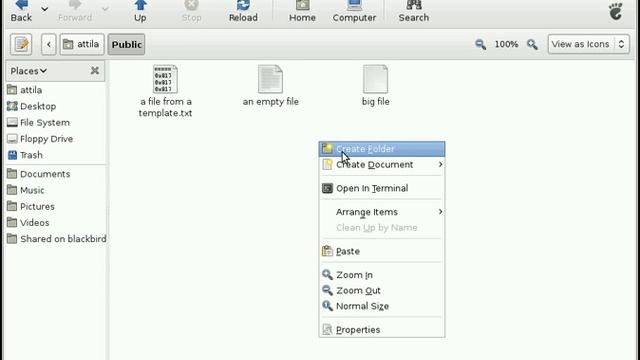Choose Create Folder in context menu

click(x=382, y=149)
